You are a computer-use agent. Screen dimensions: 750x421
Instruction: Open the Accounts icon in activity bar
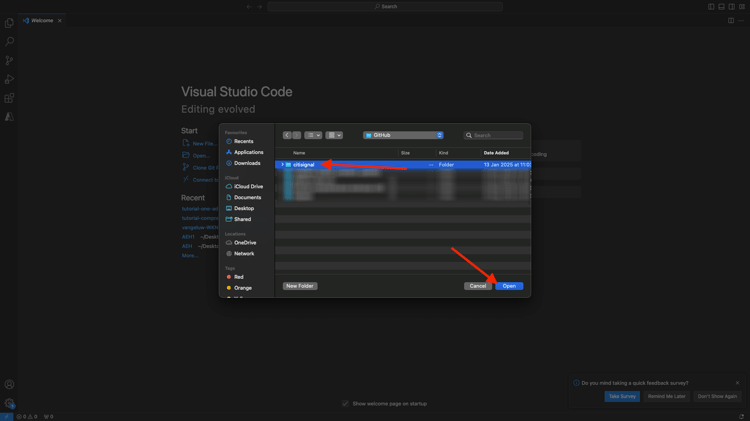point(9,385)
